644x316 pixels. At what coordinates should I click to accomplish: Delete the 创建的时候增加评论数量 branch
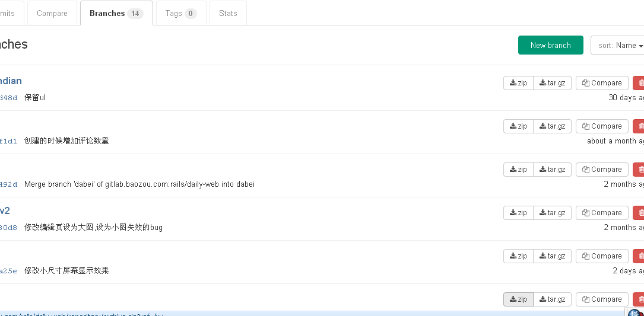coord(639,126)
